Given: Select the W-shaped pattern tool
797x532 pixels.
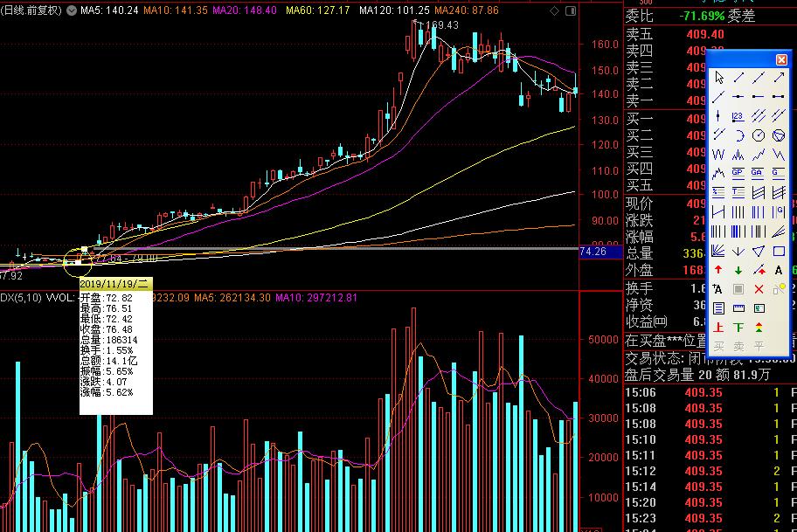Looking at the screenshot, I should (718, 155).
